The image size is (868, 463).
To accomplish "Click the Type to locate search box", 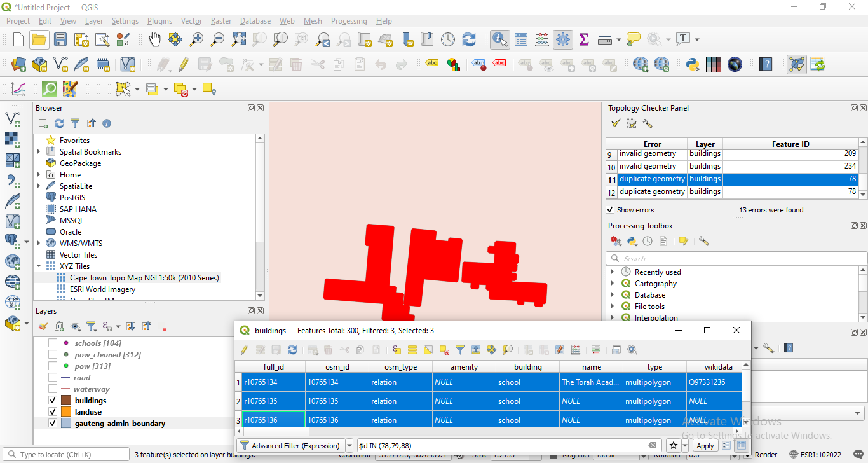I will (x=67, y=455).
